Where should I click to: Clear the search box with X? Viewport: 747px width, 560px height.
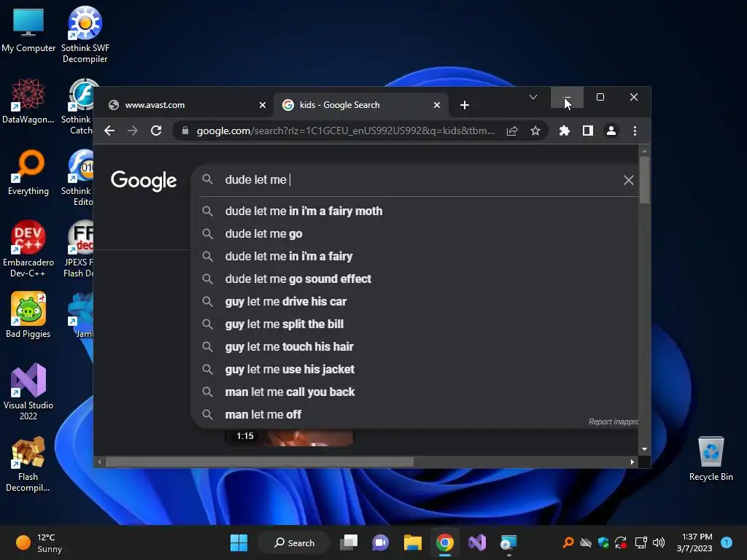coord(629,180)
